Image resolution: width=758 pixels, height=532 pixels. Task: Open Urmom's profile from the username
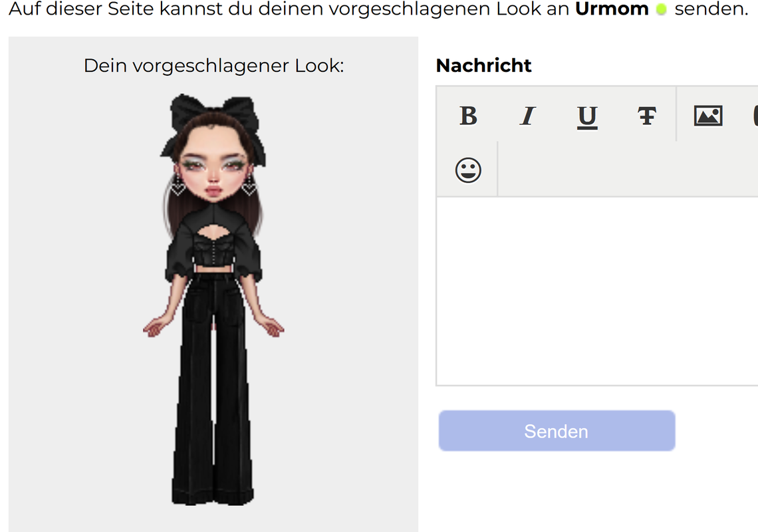coord(612,9)
